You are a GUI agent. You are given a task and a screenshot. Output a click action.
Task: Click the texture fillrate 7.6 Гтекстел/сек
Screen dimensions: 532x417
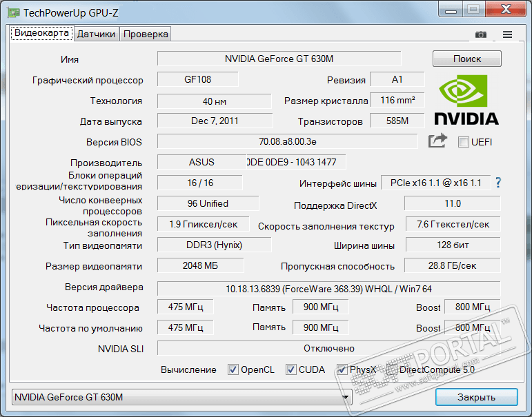[x=453, y=224]
